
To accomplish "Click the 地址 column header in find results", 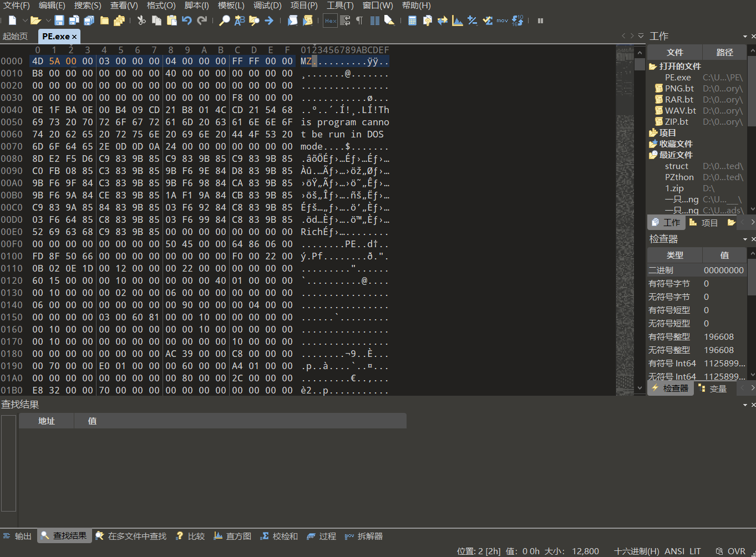I will 47,421.
